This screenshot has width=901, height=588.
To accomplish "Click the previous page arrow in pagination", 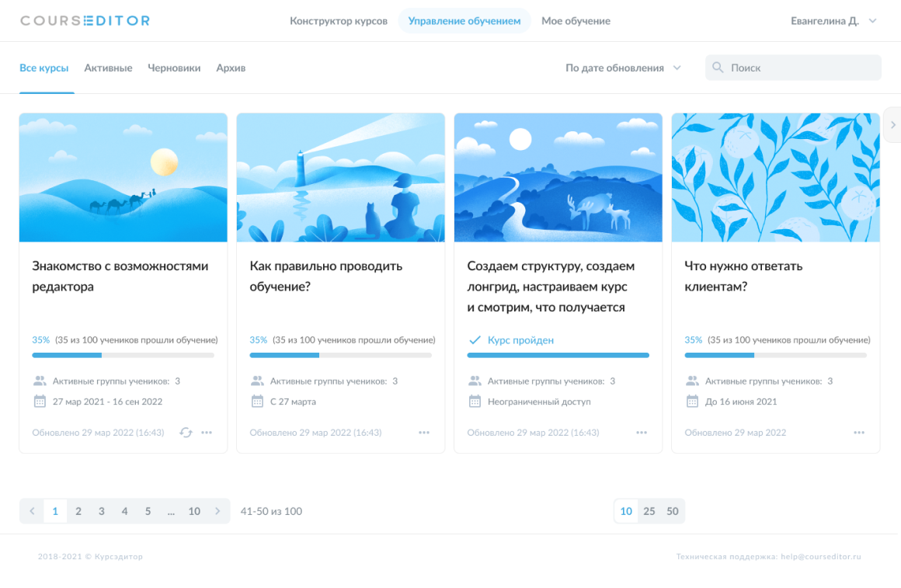I will pos(32,511).
